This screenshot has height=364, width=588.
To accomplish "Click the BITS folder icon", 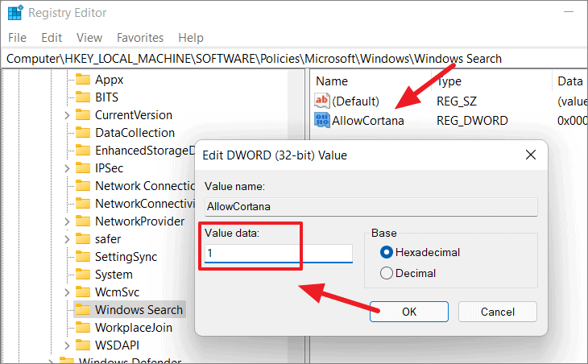I will 83,97.
